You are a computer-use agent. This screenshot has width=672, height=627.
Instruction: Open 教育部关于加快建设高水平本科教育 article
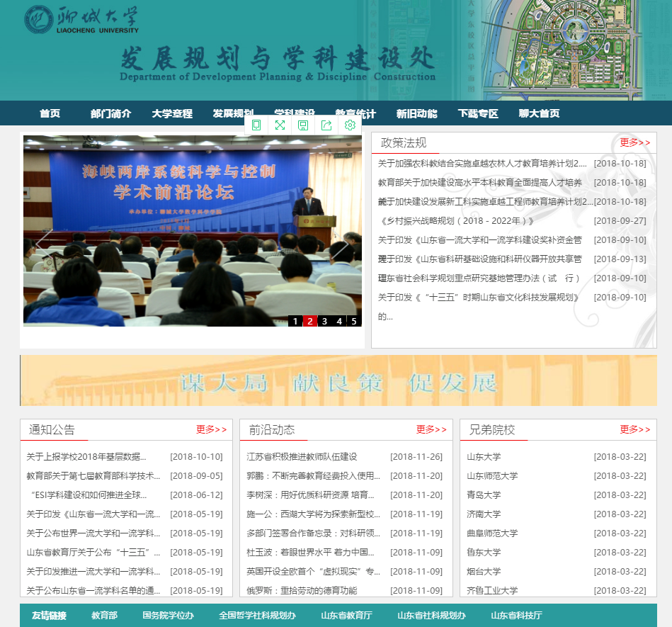479,183
